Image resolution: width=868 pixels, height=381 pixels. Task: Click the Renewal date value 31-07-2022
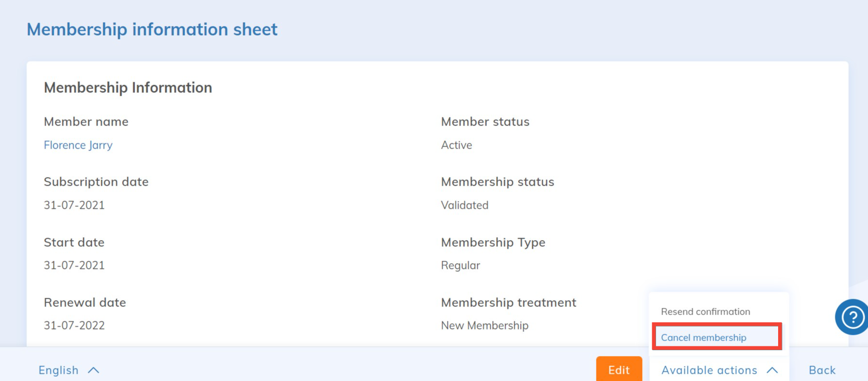[x=74, y=325]
